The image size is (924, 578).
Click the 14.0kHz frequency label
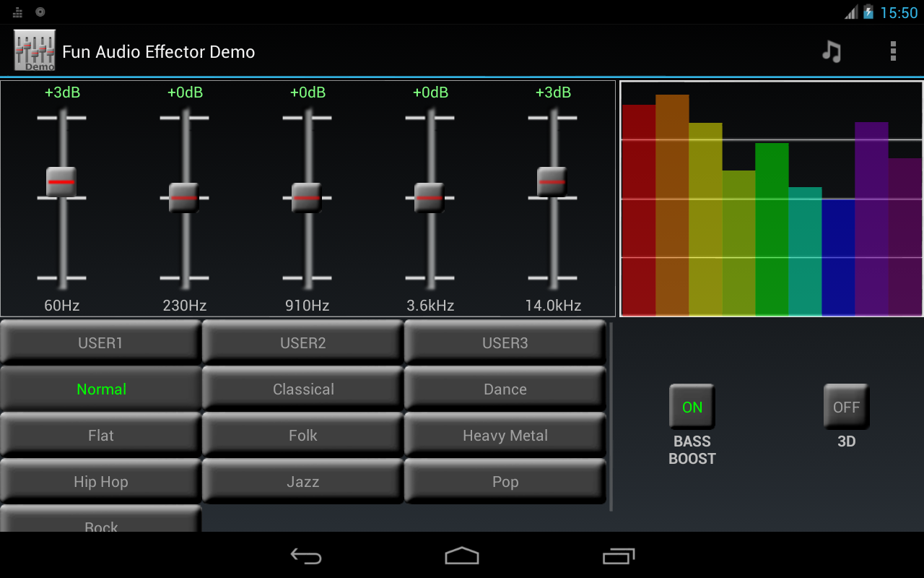point(553,306)
